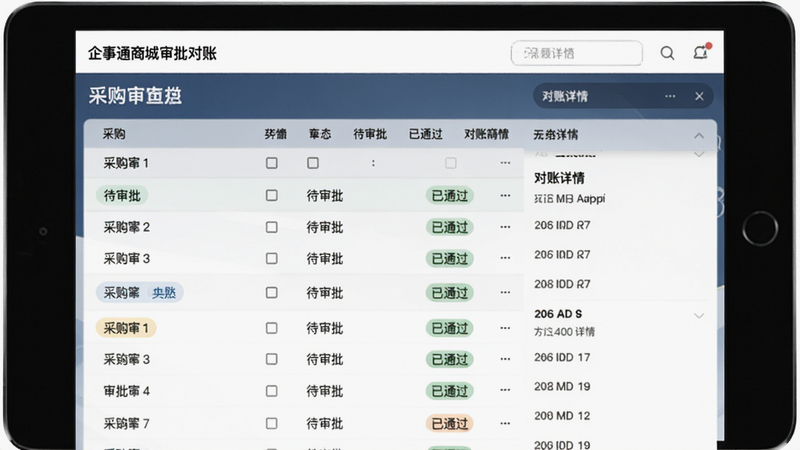Screen dimensions: 800x450
Task: Tick checkbox in 采销审 3 row
Action: 272,359
